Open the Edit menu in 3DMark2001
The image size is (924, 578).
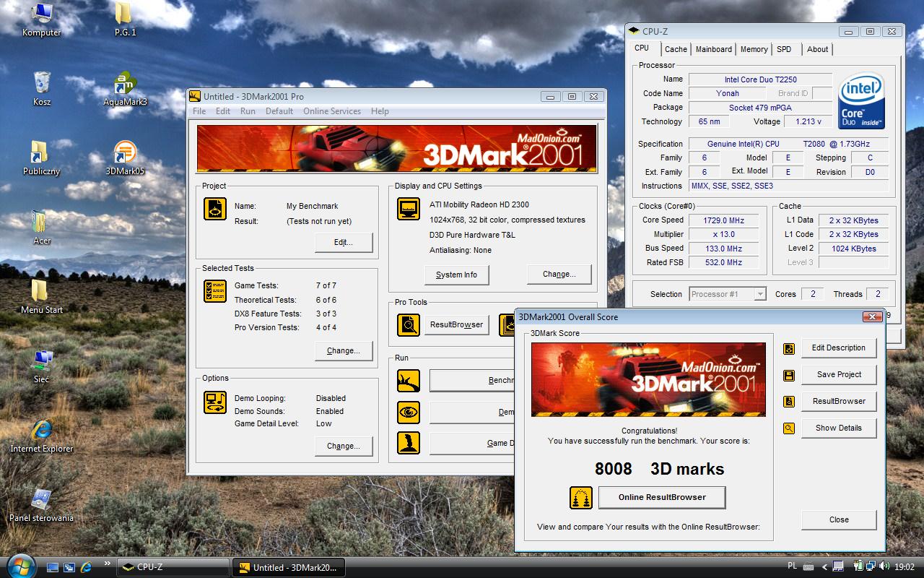click(223, 111)
